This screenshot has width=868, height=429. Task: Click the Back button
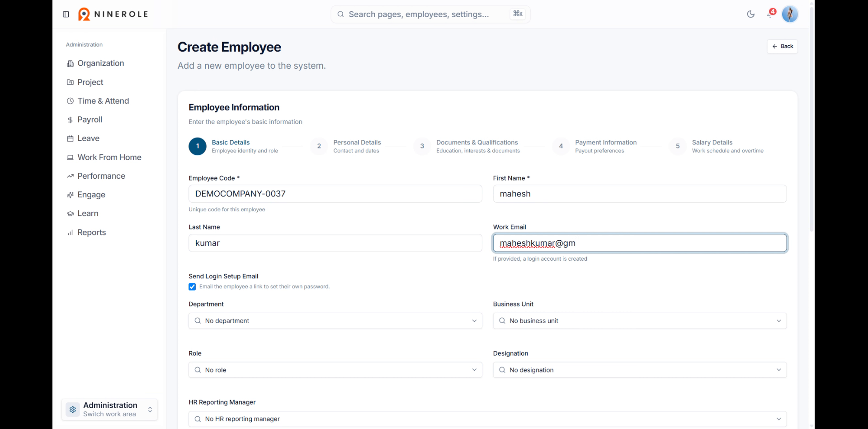click(x=782, y=46)
